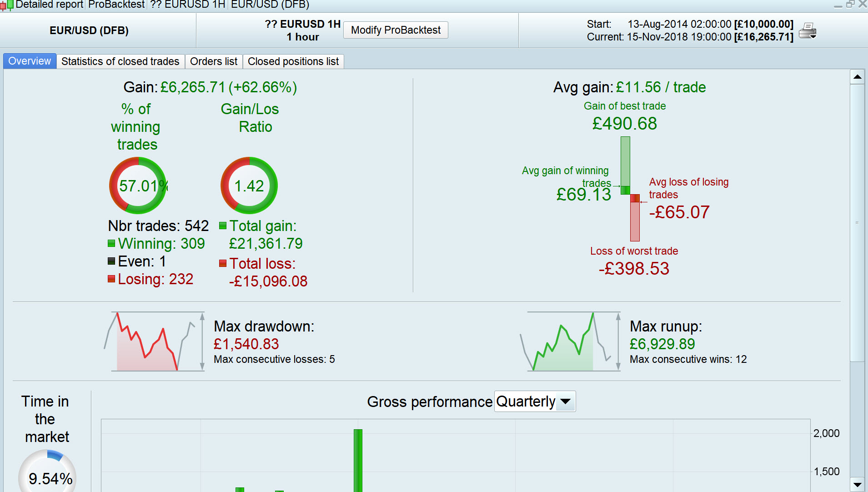Click the Current date 15-Nov-2018 text
Image resolution: width=868 pixels, height=492 pixels.
[679, 37]
